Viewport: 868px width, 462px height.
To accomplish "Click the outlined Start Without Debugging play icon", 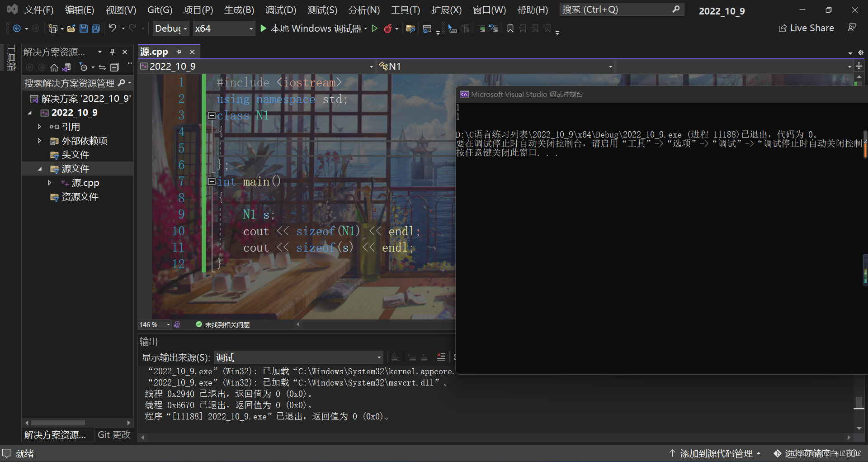I will point(374,29).
